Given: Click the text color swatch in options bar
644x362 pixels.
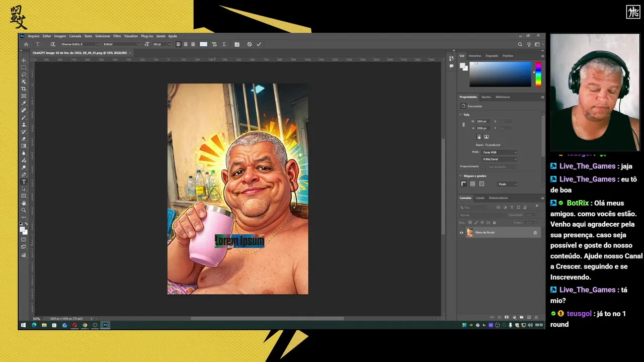Looking at the screenshot, I should pyautogui.click(x=203, y=44).
